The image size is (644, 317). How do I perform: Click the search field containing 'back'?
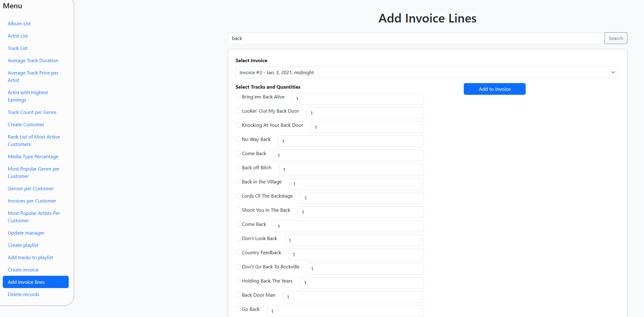click(416, 38)
